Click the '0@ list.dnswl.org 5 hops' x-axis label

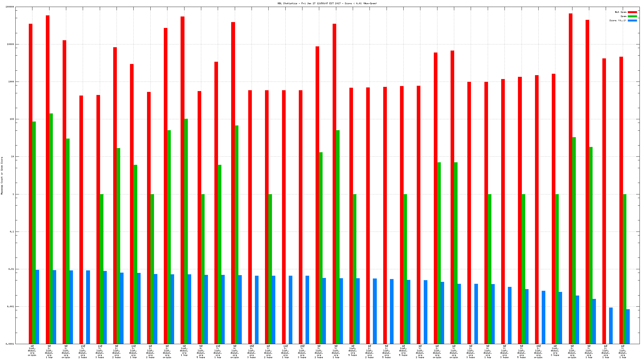coord(353,351)
